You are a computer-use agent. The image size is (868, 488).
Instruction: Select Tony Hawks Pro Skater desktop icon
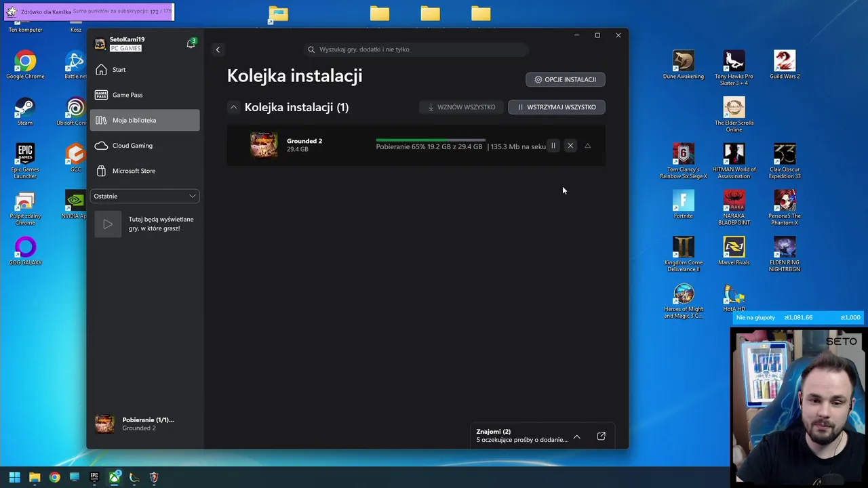pyautogui.click(x=734, y=68)
